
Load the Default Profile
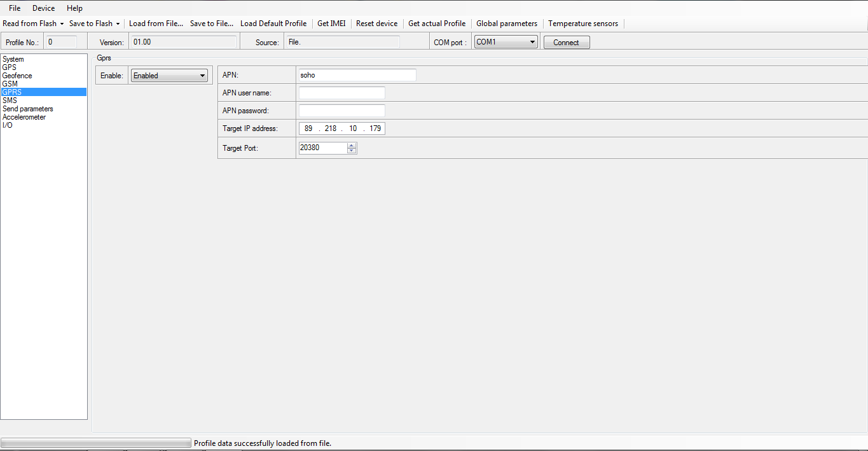(x=273, y=24)
